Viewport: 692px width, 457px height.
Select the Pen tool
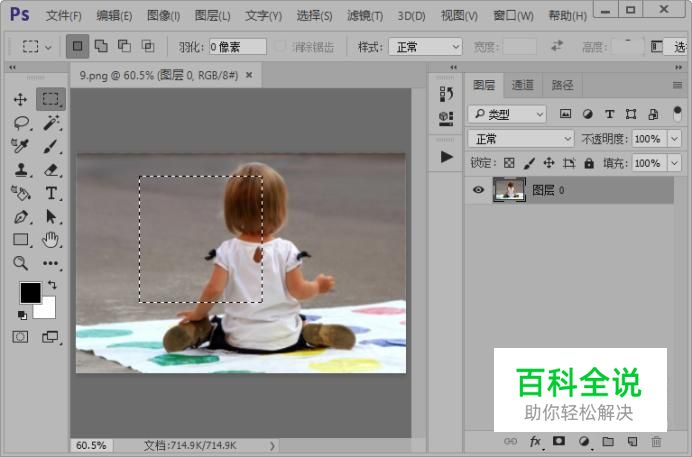pos(21,217)
